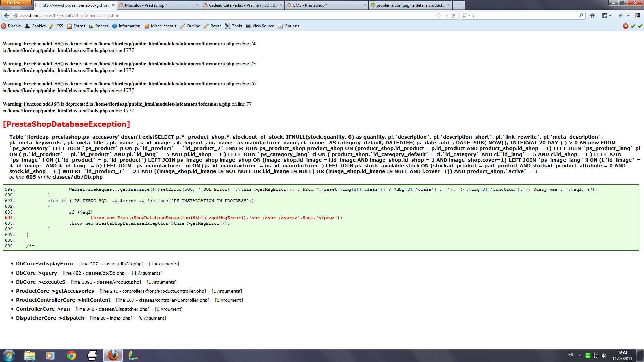Expand the bookmarks menu dropdown arrow
The image size is (644, 362).
(610, 16)
